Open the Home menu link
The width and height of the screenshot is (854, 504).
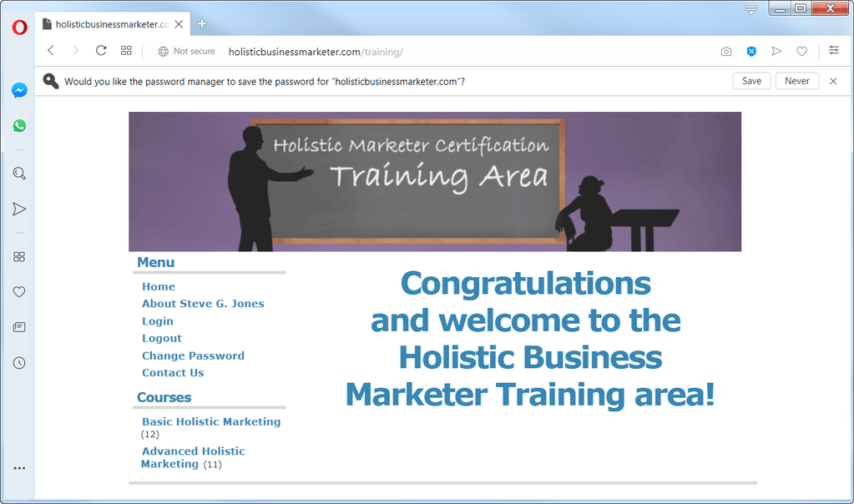[159, 286]
